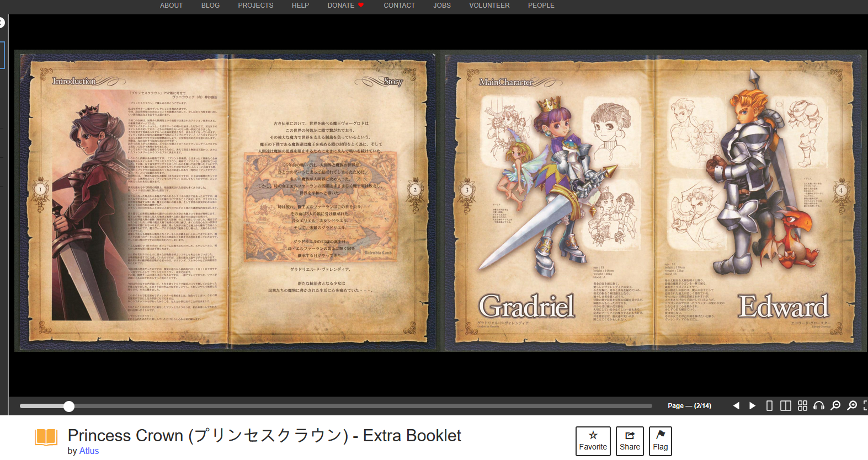Switch to single-page view
The height and width of the screenshot is (460, 868).
769,406
